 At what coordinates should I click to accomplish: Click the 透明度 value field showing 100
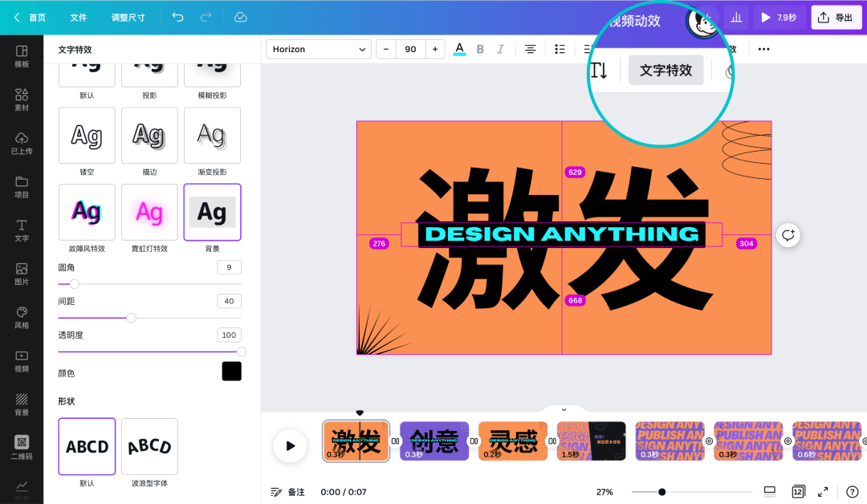(229, 335)
